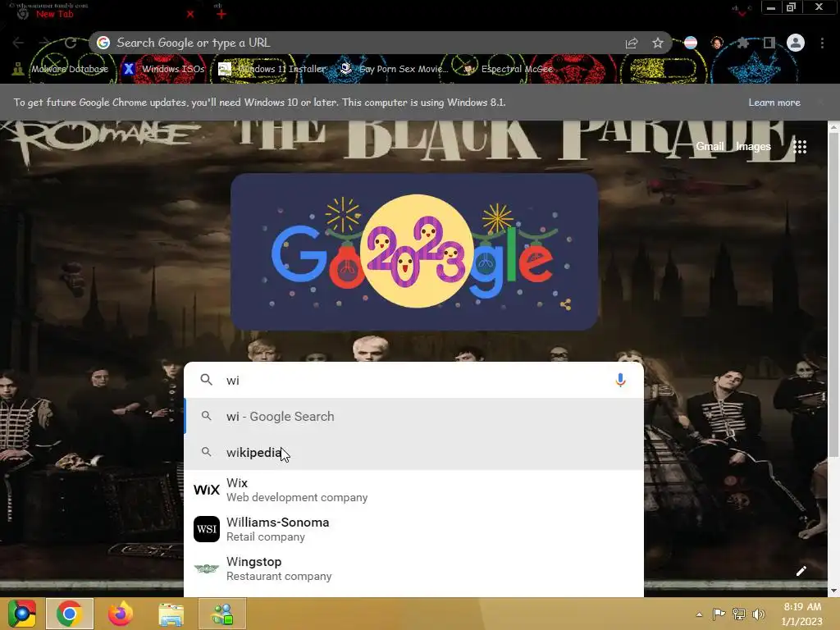Click the 2023 New Year Google doodle
The width and height of the screenshot is (840, 630).
click(x=414, y=251)
